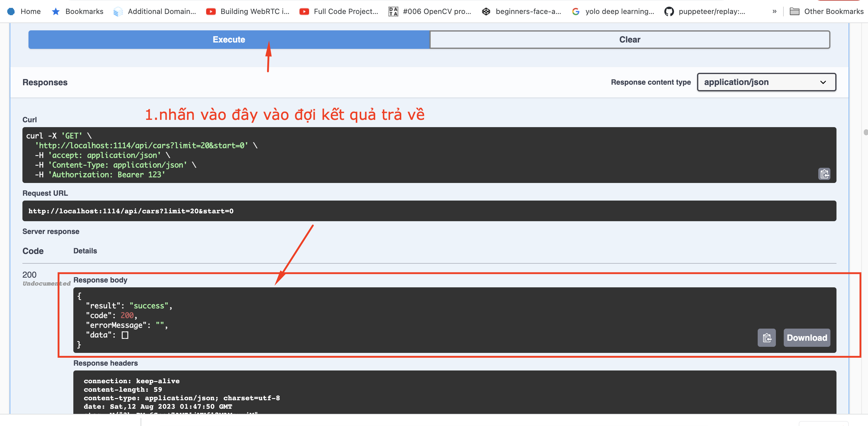
Task: Click the connection: keep-alive header line
Action: coord(132,381)
